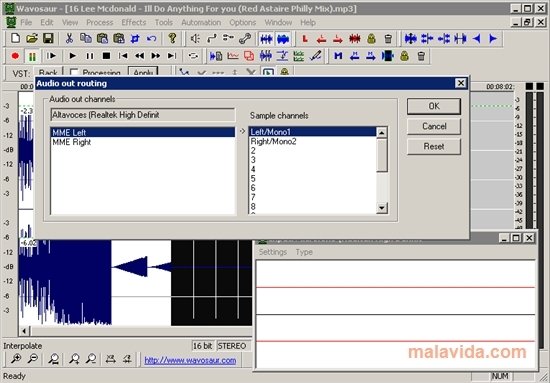The height and width of the screenshot is (383, 550).
Task: Click the Reset button
Action: click(x=434, y=146)
